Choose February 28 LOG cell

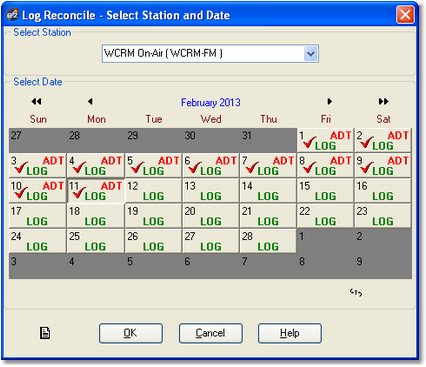(x=268, y=241)
